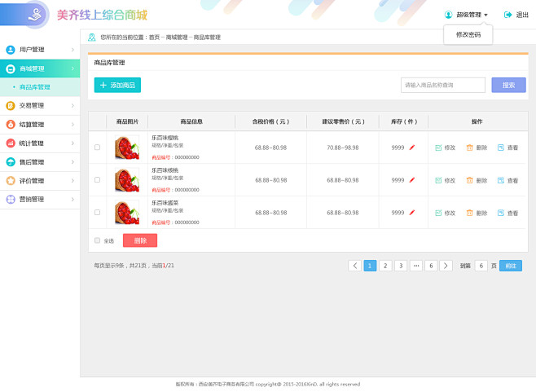Tick the checkbox for the 乐百味樱桃 row
The height and width of the screenshot is (392, 536).
[x=98, y=148]
